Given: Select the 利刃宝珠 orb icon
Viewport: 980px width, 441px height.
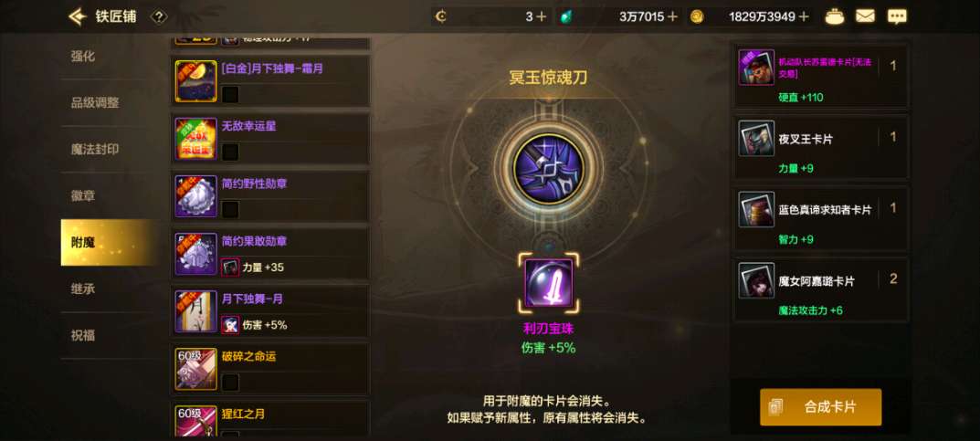Looking at the screenshot, I should point(548,283).
